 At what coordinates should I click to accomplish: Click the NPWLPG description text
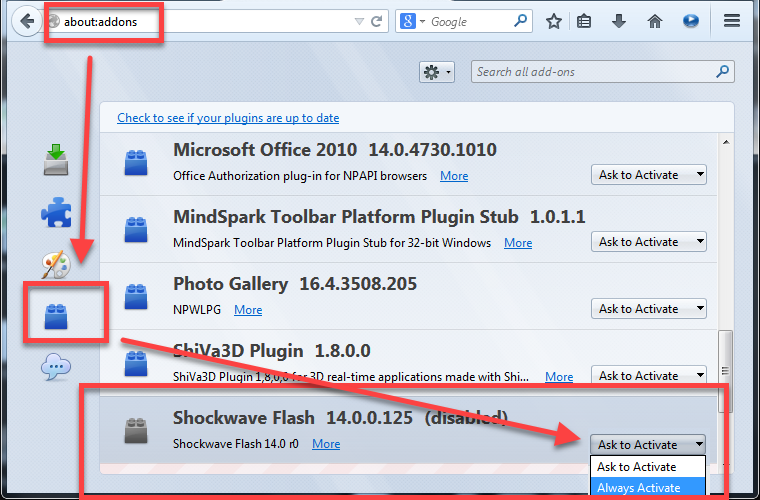coord(197,310)
